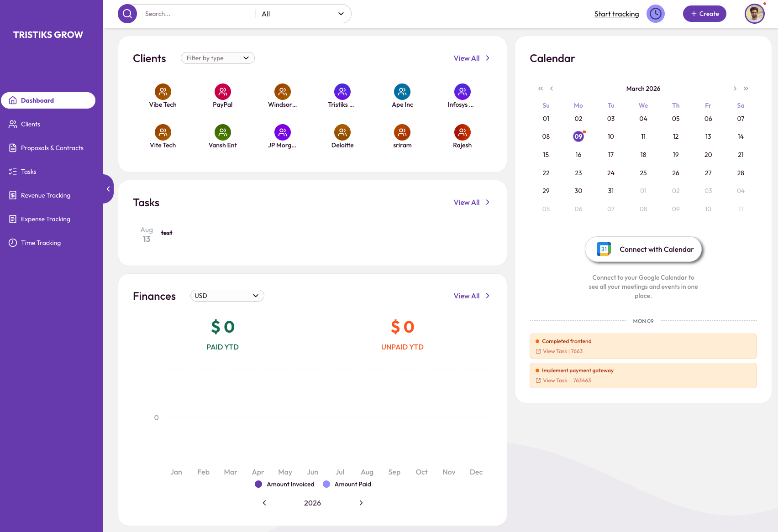The image size is (778, 532).
Task: Open Proposals & Contracts in the sidebar
Action: (48, 148)
